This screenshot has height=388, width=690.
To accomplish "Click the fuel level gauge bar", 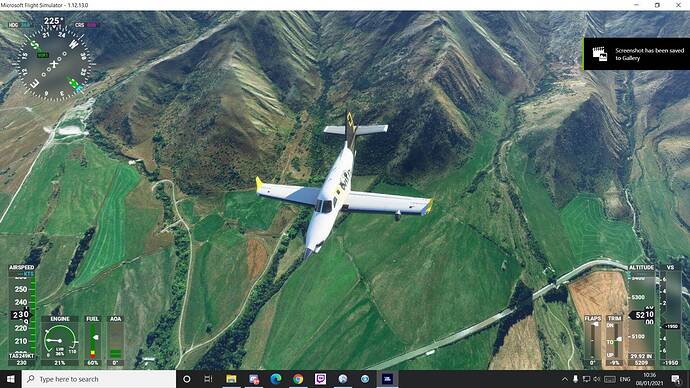I will point(93,341).
